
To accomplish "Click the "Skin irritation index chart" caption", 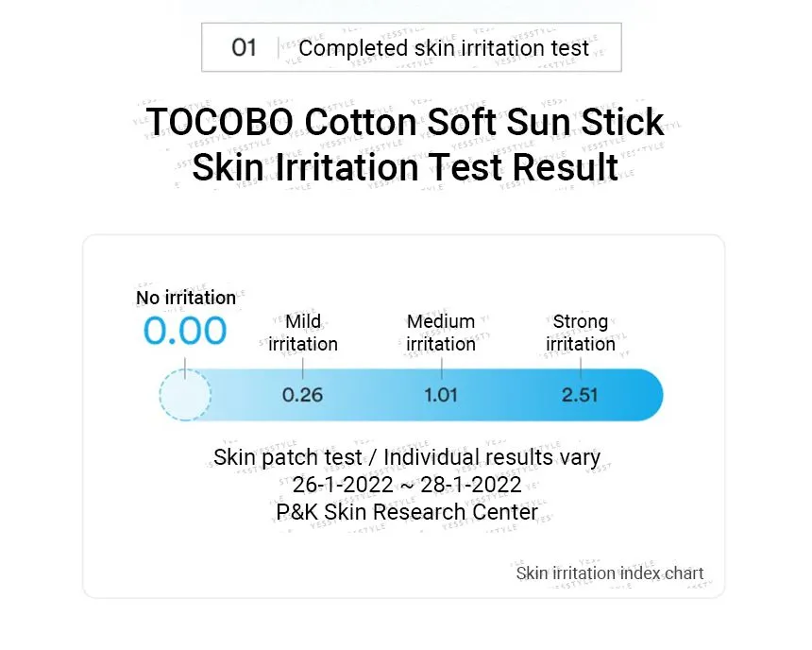I will (x=610, y=573).
